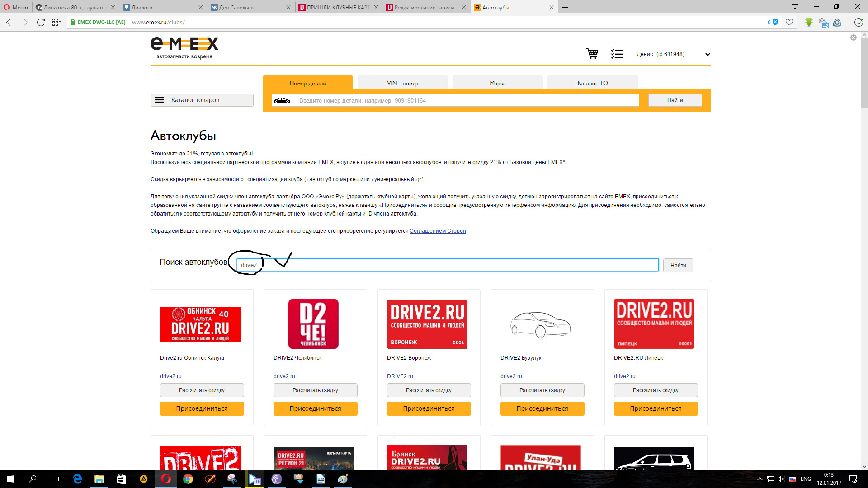Reload the page with refresh icon

click(x=41, y=22)
